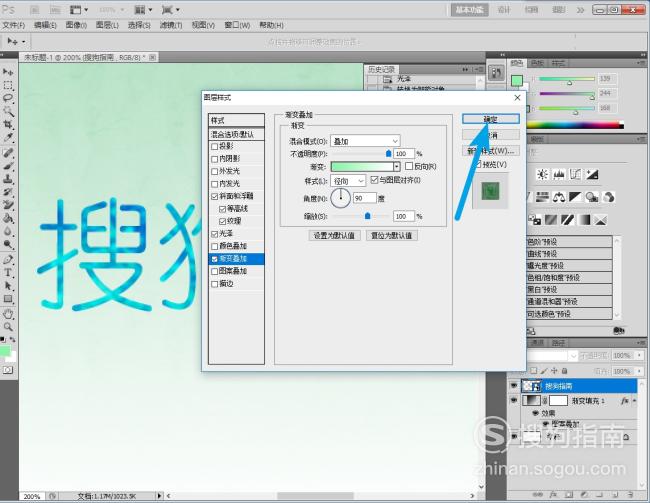Screen dimensions: 650x503
Task: Hide the 渐变填充 1 layer
Action: pyautogui.click(x=514, y=400)
